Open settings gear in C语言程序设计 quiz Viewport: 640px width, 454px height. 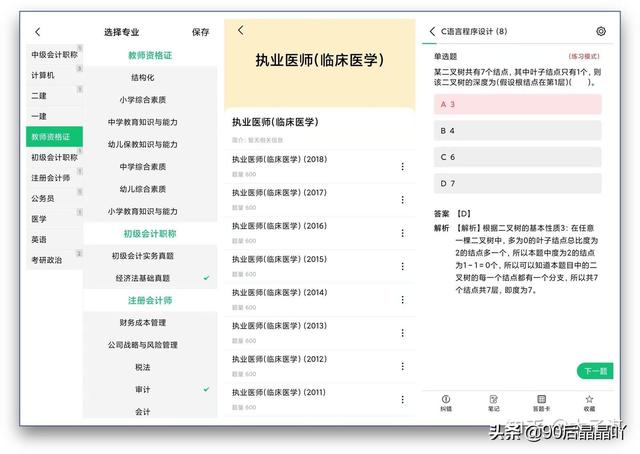tap(601, 31)
